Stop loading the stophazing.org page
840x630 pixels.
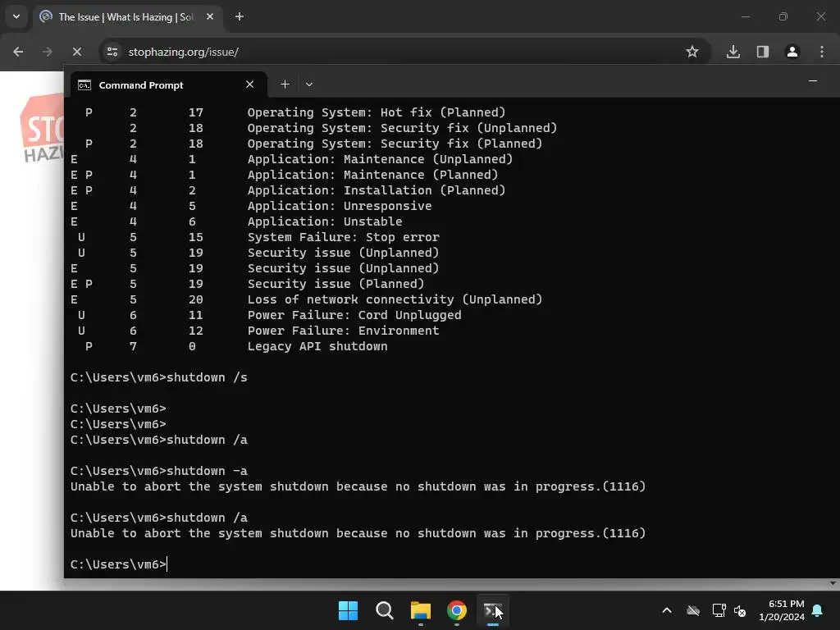pyautogui.click(x=76, y=52)
